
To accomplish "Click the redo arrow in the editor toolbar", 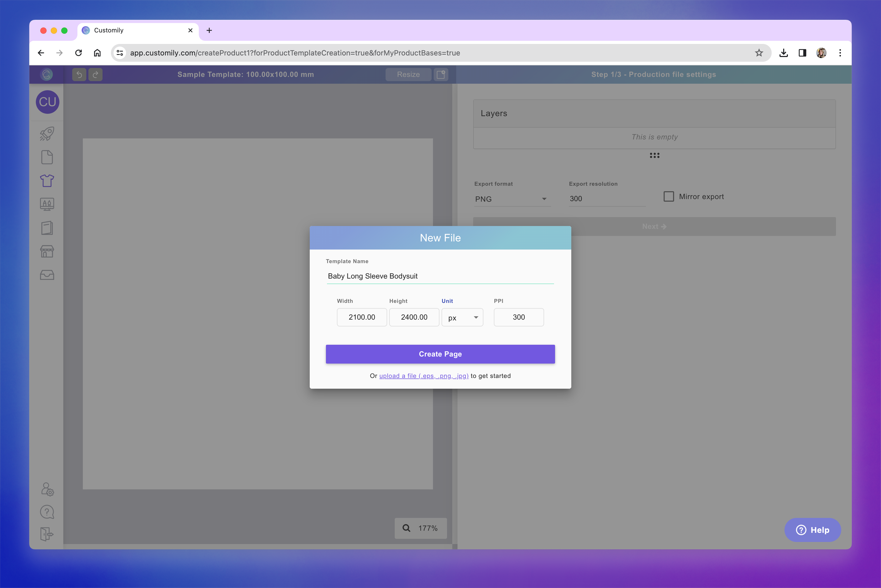I will coord(95,74).
